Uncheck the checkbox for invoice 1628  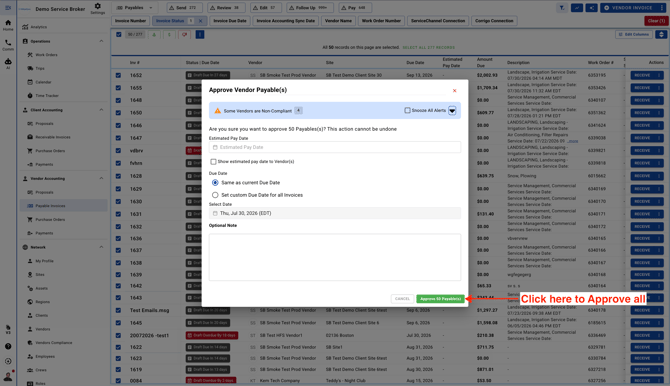[x=118, y=176]
